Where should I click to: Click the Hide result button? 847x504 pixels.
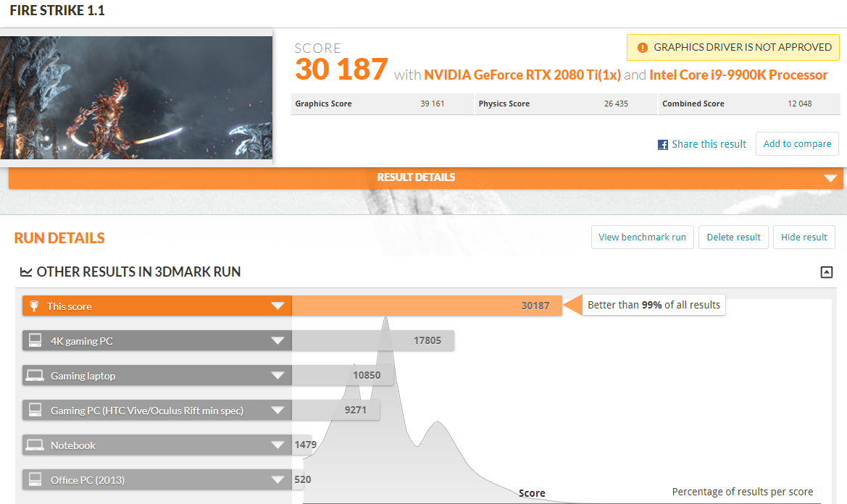point(804,238)
